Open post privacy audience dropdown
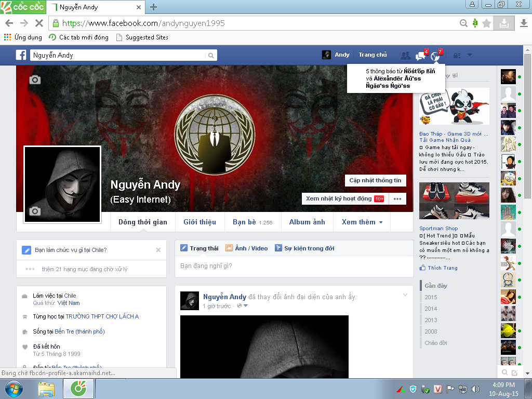The image size is (532, 399). [243, 306]
